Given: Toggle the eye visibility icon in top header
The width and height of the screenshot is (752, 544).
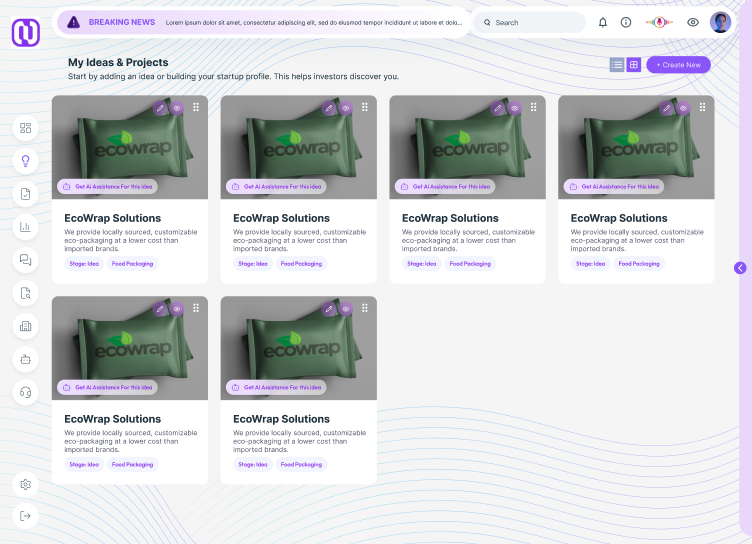Looking at the screenshot, I should [x=693, y=22].
